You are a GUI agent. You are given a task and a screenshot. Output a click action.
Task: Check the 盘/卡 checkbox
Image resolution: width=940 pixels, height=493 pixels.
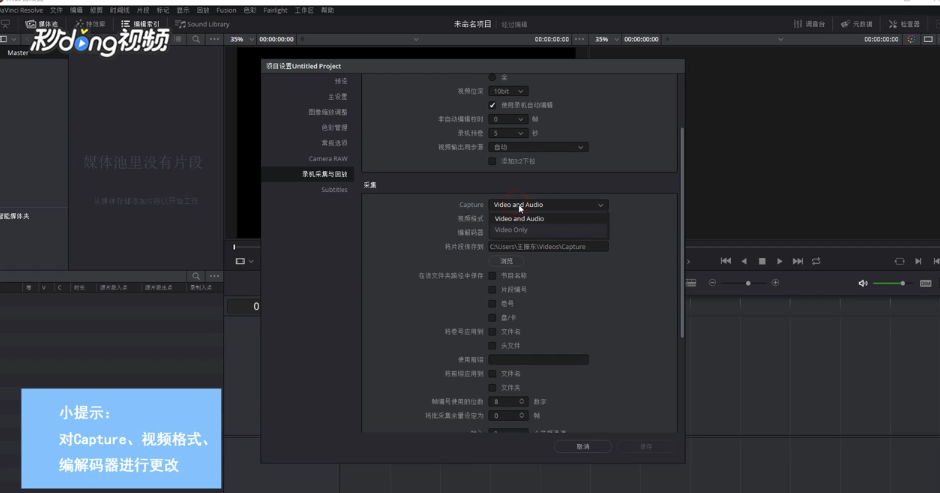point(492,318)
